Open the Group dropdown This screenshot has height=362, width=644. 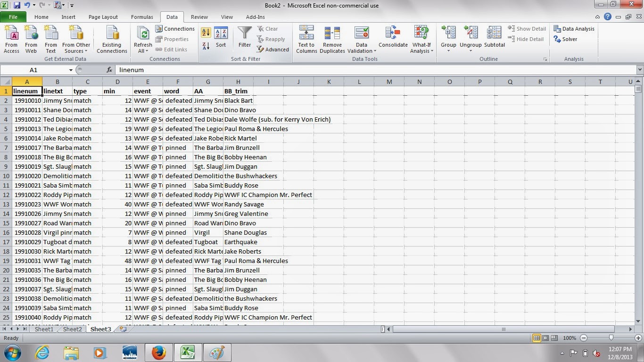[448, 48]
